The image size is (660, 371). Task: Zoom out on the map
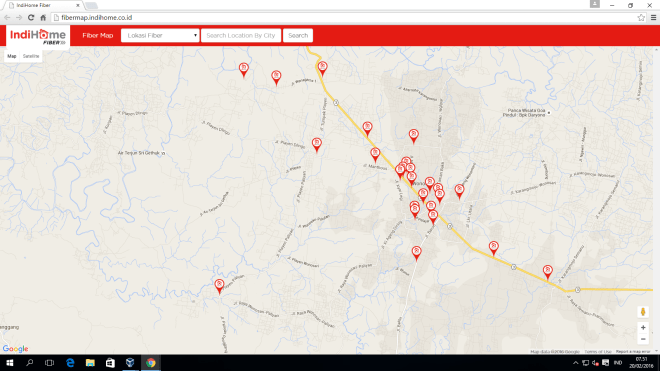643,339
